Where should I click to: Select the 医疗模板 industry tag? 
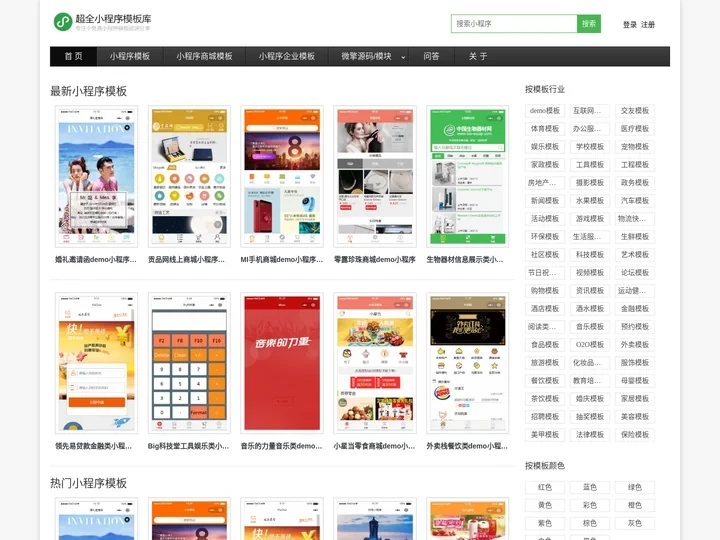tap(635, 129)
